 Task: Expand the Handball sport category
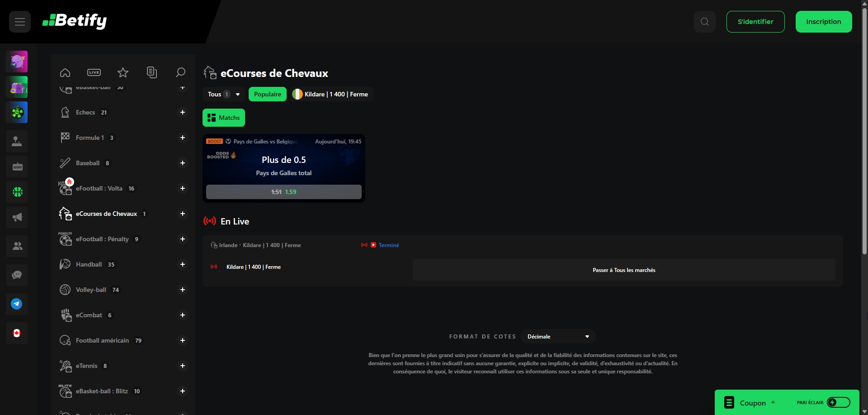183,264
